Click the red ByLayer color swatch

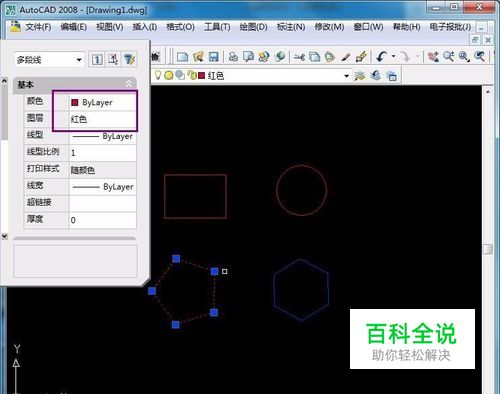75,102
